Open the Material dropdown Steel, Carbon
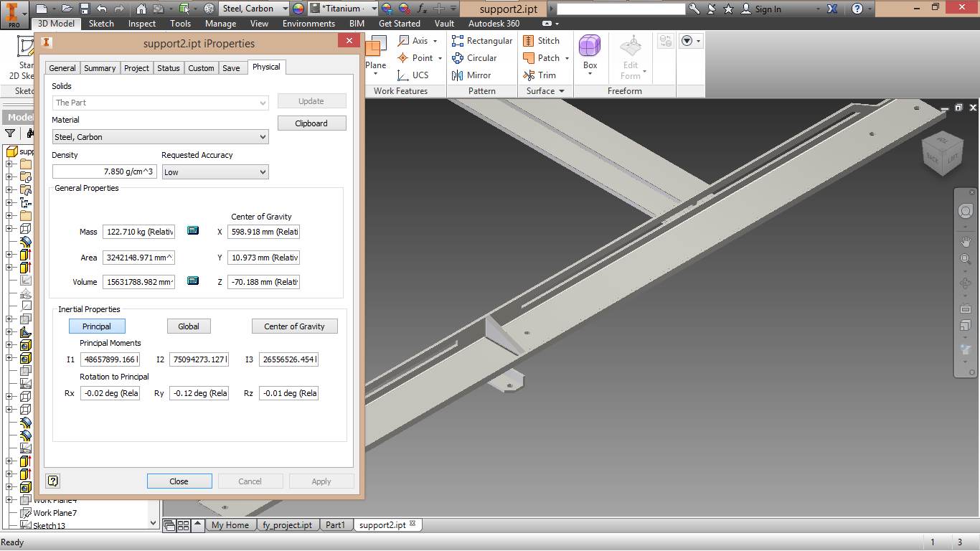The image size is (980, 551). (x=161, y=137)
